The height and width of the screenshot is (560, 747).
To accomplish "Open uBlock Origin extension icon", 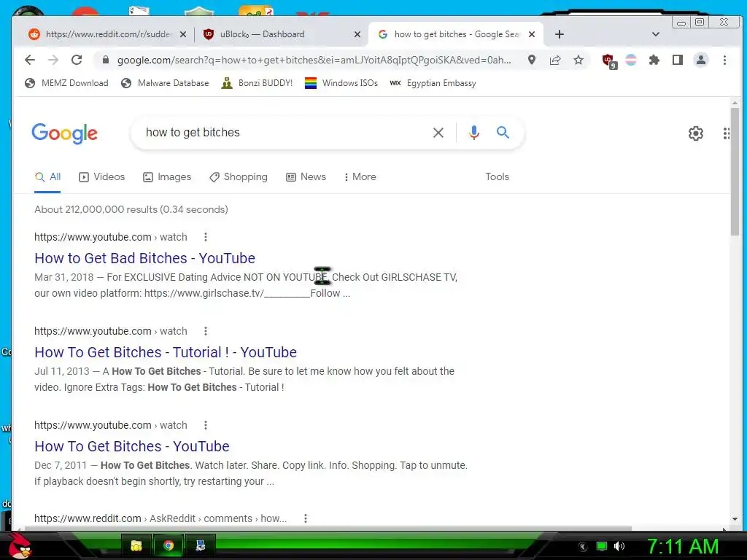I will [x=608, y=61].
